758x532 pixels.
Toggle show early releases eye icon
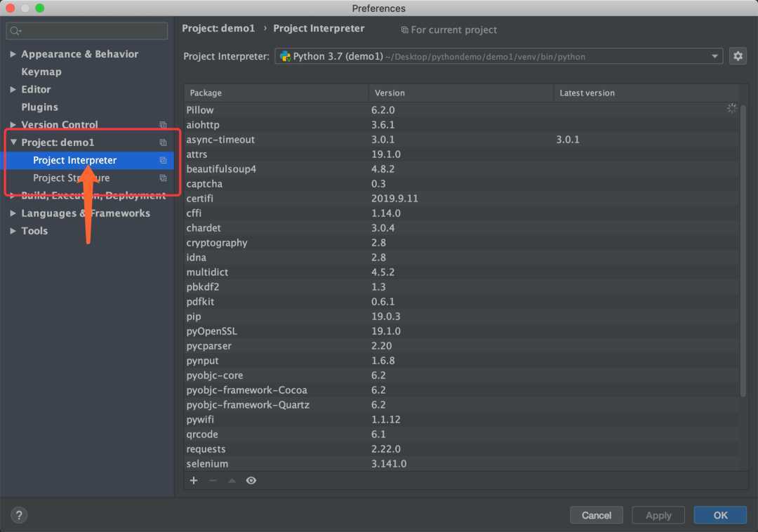[251, 480]
